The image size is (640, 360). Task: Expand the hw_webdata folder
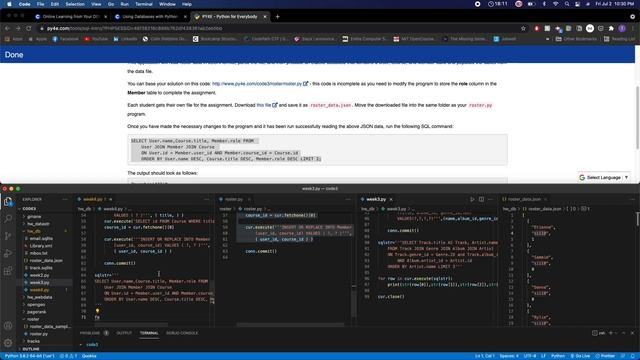click(39, 297)
